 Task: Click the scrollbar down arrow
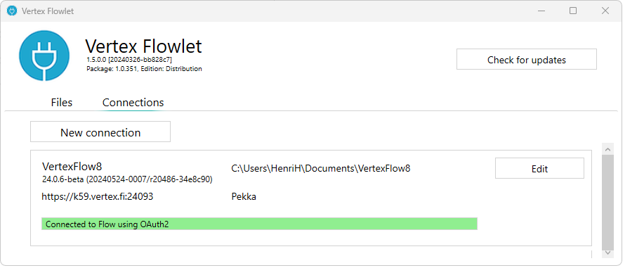(x=608, y=253)
